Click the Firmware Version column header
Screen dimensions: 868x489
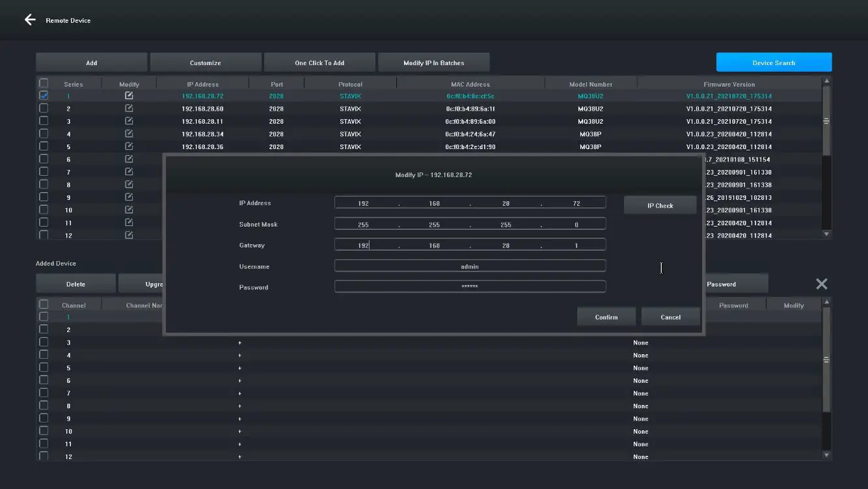[x=729, y=84]
